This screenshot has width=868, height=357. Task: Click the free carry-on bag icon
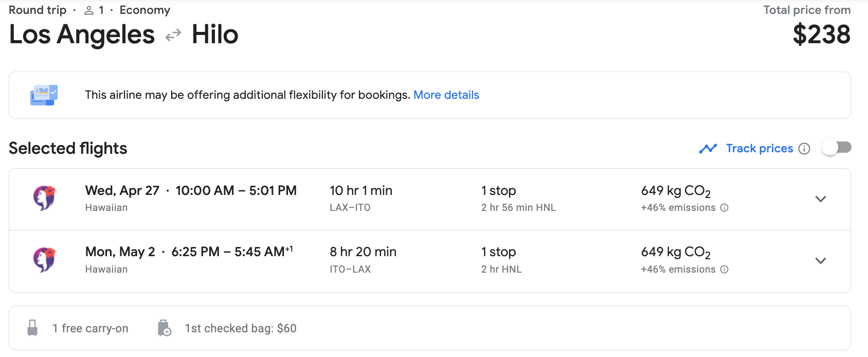pos(32,328)
